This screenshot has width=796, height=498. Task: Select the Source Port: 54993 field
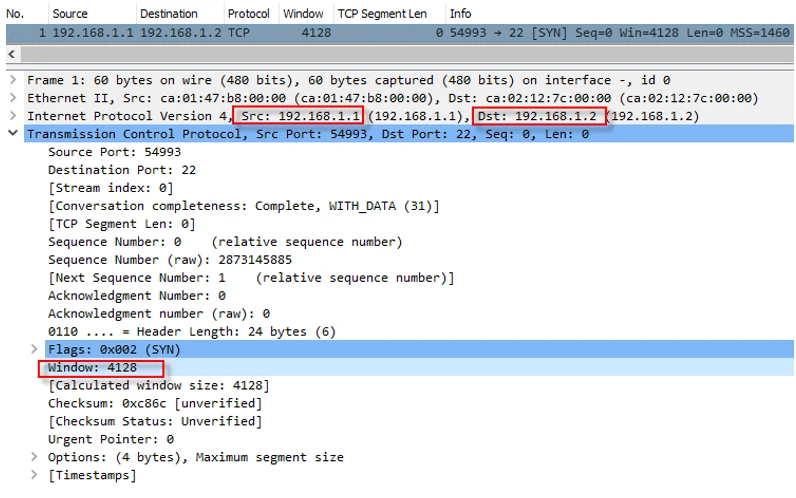(114, 152)
